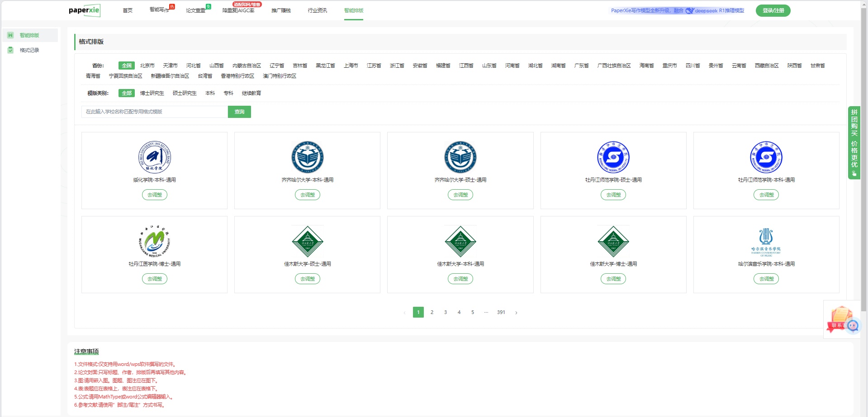
Task: Go to the next page arrow
Action: click(516, 313)
